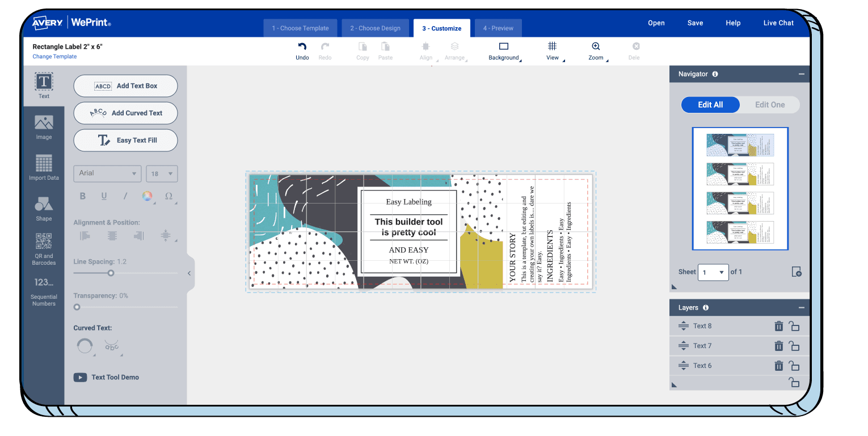The image size is (868, 436).
Task: Go to the 4 - Preview tab
Action: (x=498, y=28)
